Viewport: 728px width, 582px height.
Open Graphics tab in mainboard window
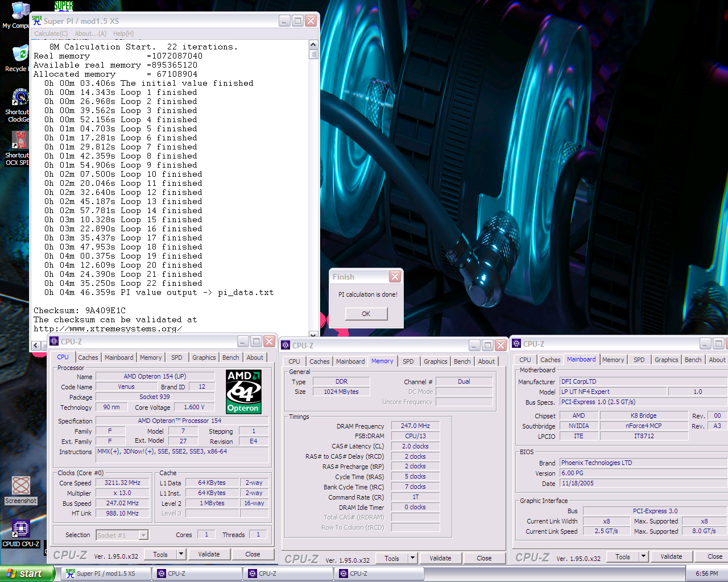[667, 360]
